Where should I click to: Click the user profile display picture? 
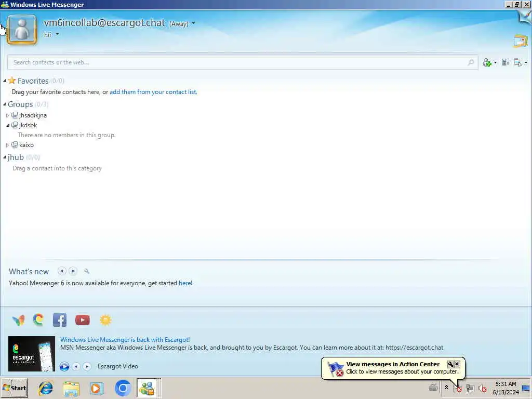22,30
